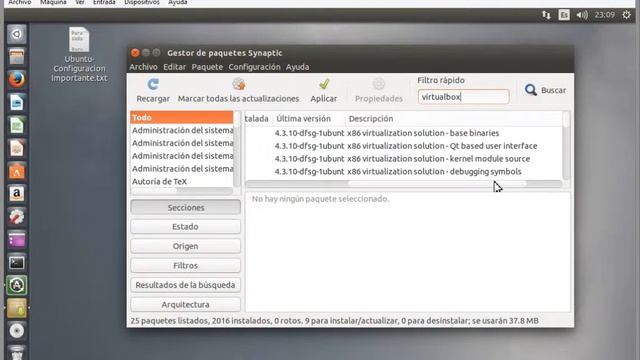Launch LibreOffice Writer from the launcher
This screenshot has height=360, width=640.
(x=16, y=102)
